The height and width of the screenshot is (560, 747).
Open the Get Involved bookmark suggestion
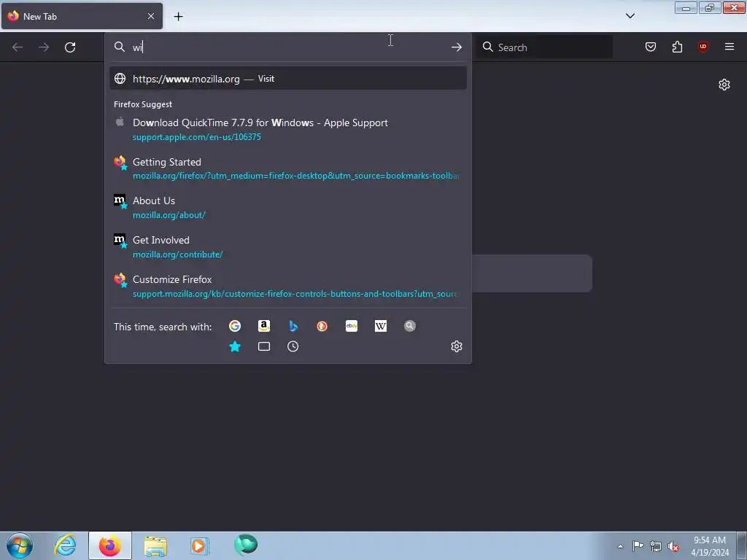click(287, 247)
